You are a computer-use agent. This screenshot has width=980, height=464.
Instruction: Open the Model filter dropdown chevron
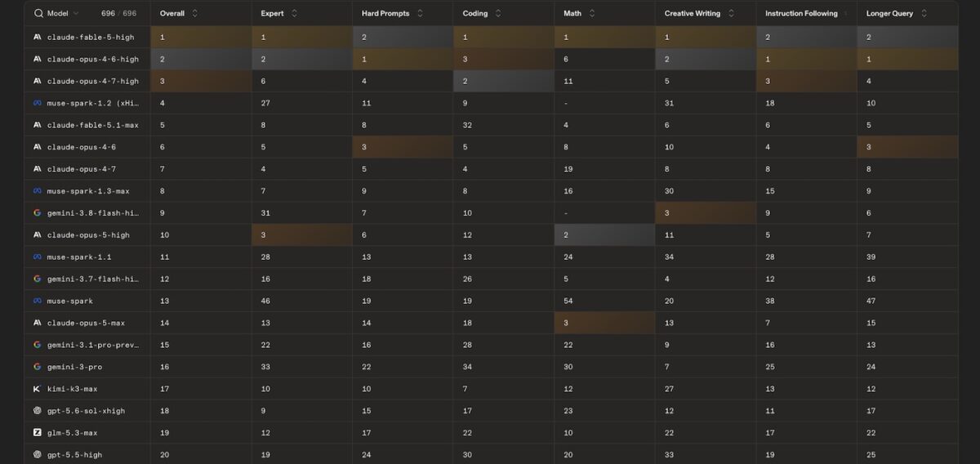pos(76,14)
